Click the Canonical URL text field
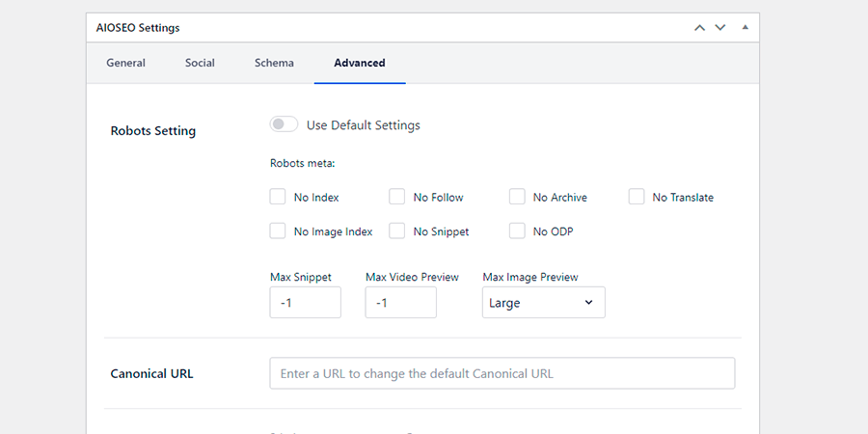This screenshot has height=434, width=868. (x=502, y=373)
